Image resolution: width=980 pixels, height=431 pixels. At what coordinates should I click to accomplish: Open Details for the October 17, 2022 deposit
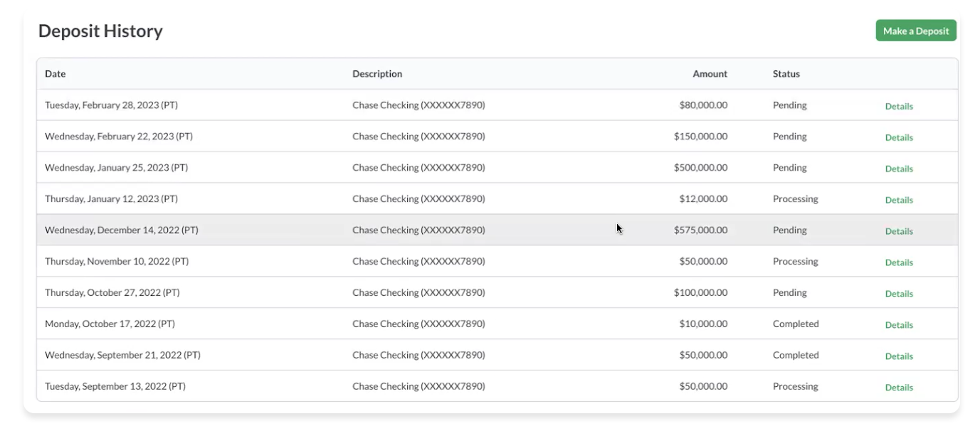click(898, 324)
